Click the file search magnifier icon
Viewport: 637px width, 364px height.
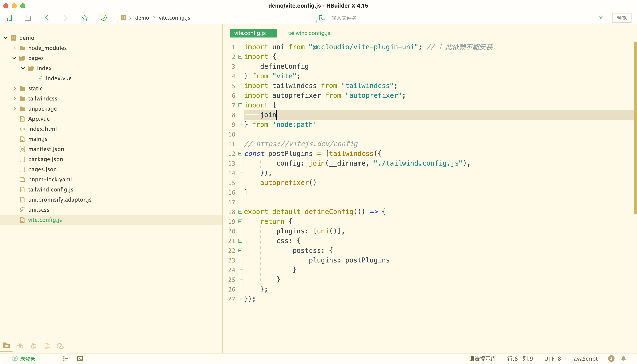(x=322, y=18)
